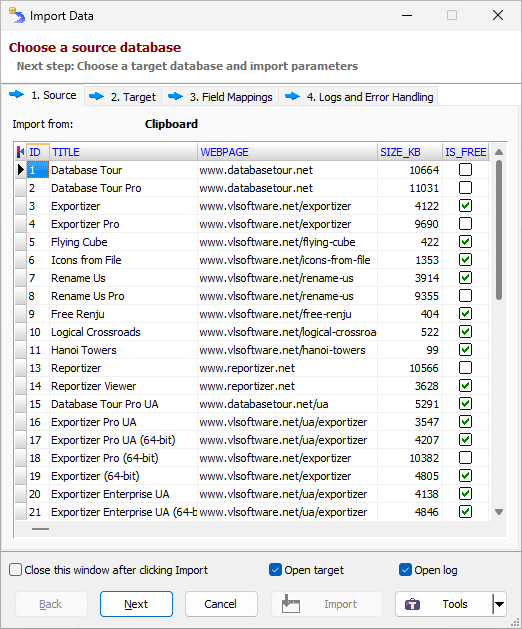Uncheck Open log option
This screenshot has width=522, height=629.
(405, 570)
